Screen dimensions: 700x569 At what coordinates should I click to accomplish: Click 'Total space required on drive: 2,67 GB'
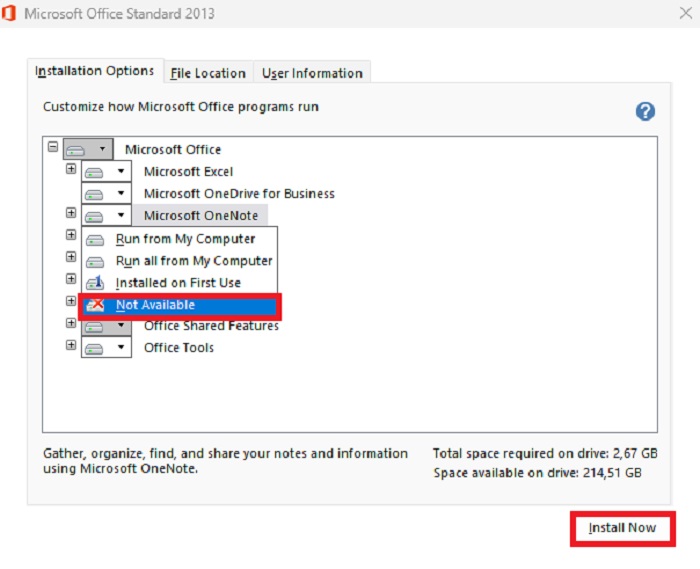point(545,454)
